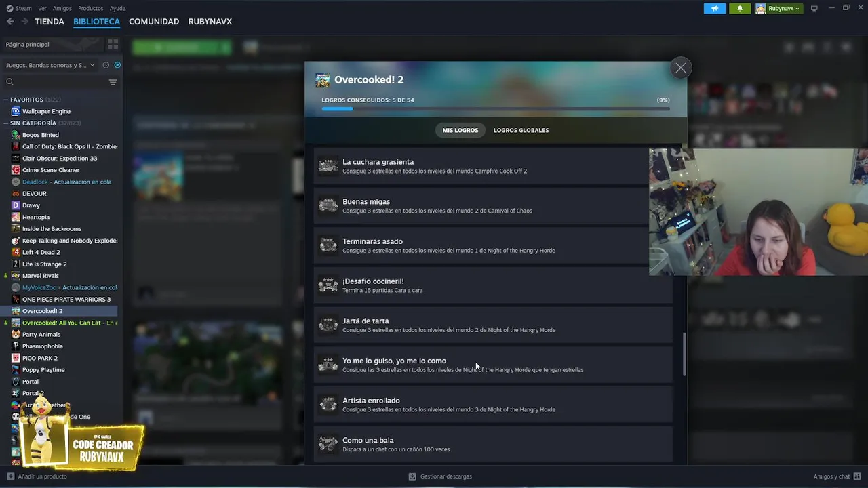Open the notifications bell
This screenshot has width=868, height=488.
pyautogui.click(x=740, y=8)
